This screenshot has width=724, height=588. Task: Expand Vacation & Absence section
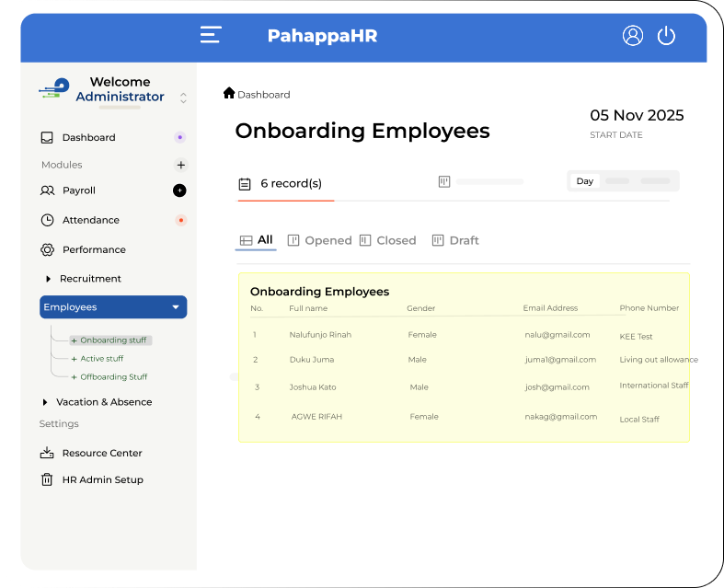click(x=45, y=402)
